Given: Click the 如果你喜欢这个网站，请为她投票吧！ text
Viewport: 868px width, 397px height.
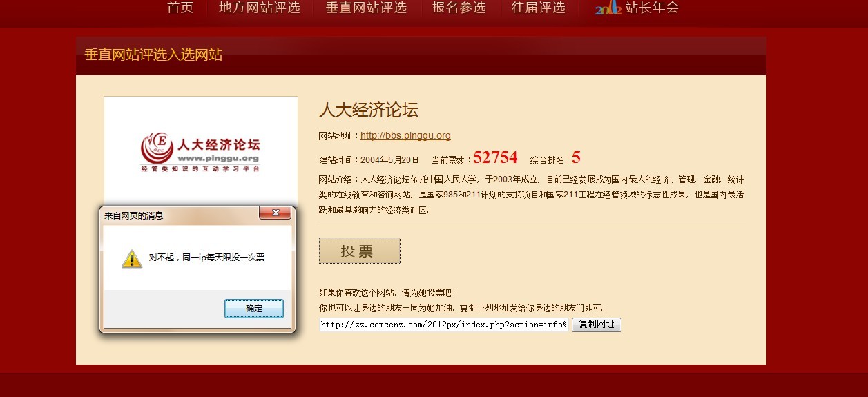Looking at the screenshot, I should (389, 293).
